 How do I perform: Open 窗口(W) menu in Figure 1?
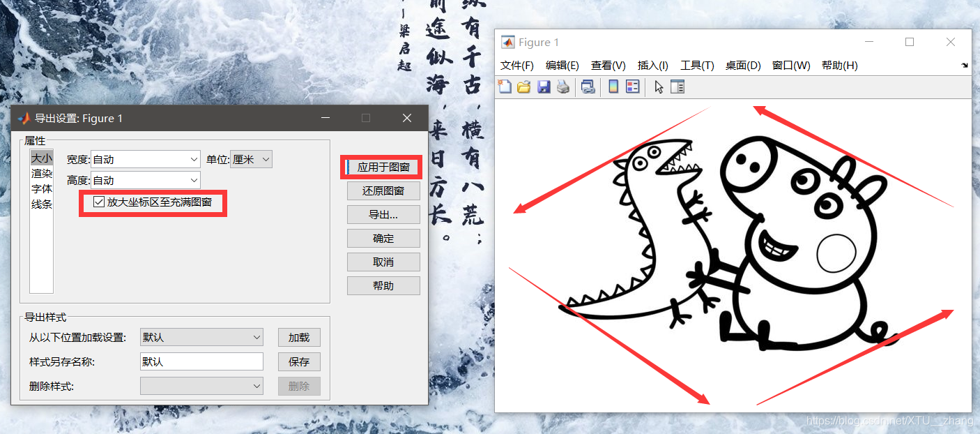(x=791, y=65)
